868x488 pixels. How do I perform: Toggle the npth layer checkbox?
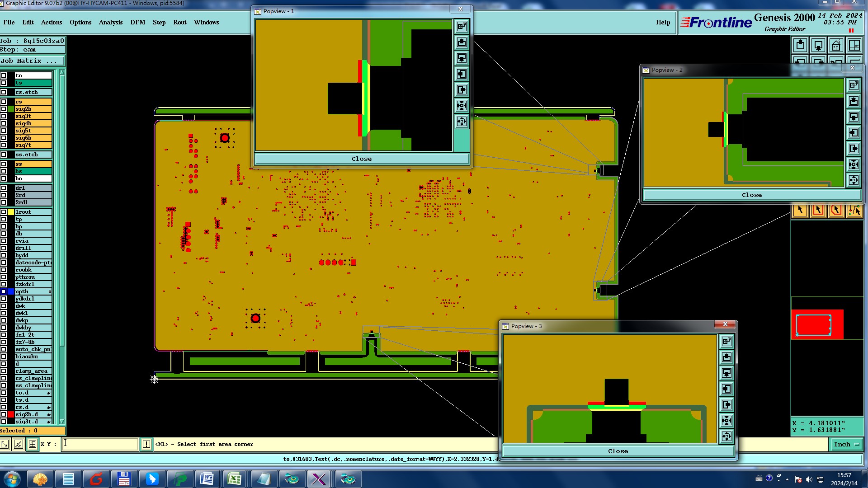4,291
